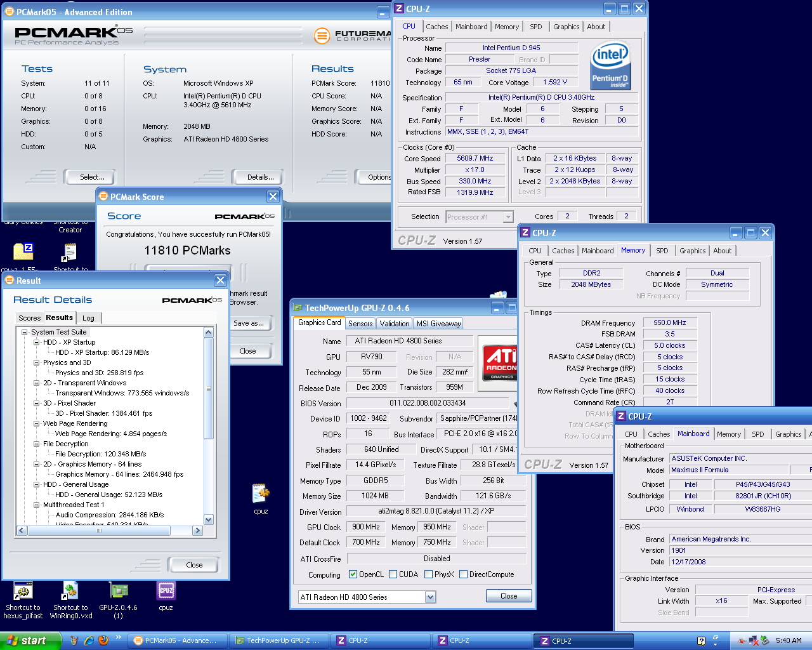The width and height of the screenshot is (812, 650).
Task: Click the Safely Remove Hardware tray icon
Action: coord(765,640)
